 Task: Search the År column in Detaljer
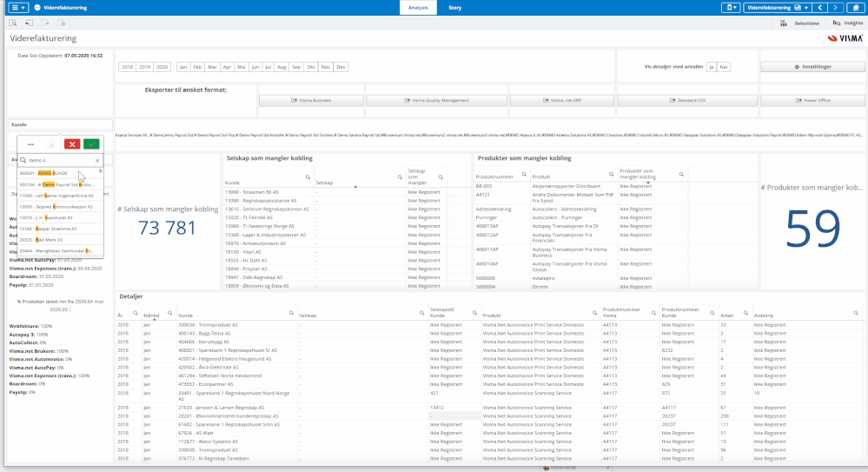click(135, 313)
